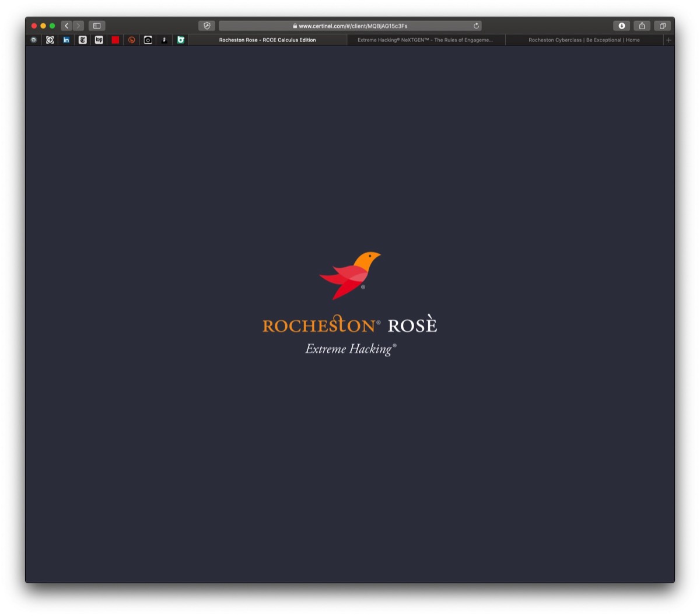700x616 pixels.
Task: Click the Rocheston bird logo
Action: pos(350,276)
